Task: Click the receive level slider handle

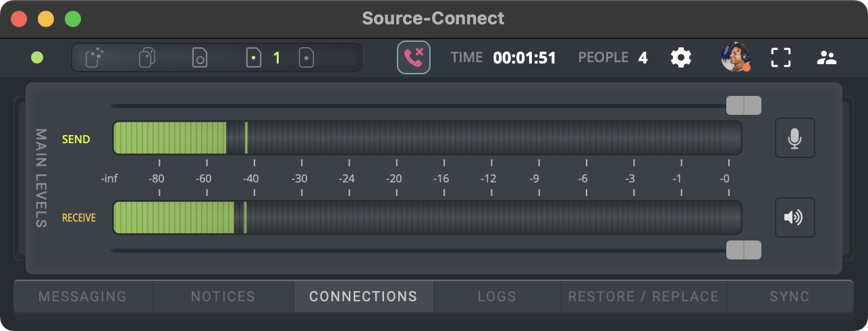Action: 743,250
